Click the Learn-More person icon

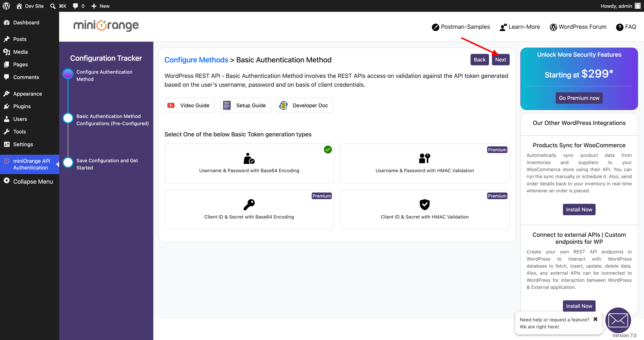click(503, 27)
